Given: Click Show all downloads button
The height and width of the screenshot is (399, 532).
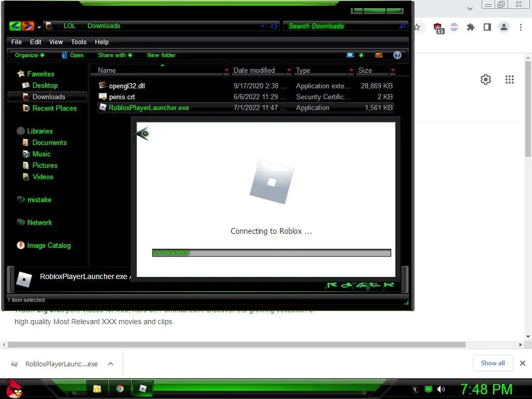Looking at the screenshot, I should (x=493, y=363).
